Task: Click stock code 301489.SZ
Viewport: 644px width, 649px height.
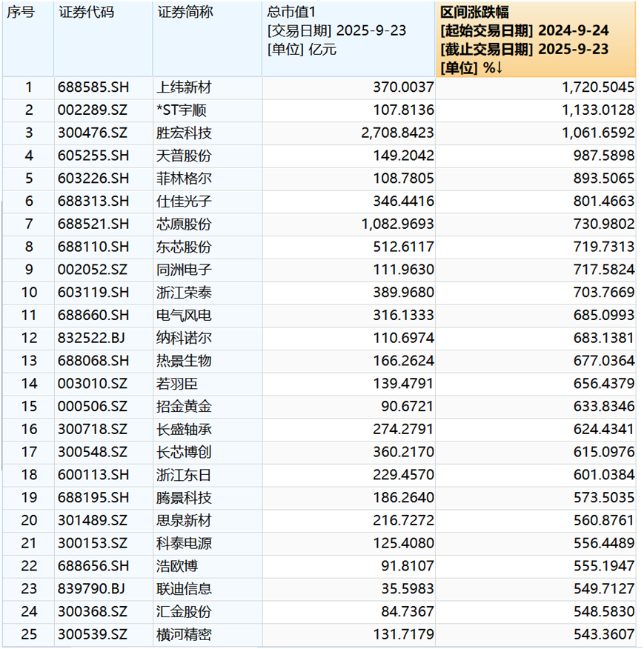Action: (93, 520)
